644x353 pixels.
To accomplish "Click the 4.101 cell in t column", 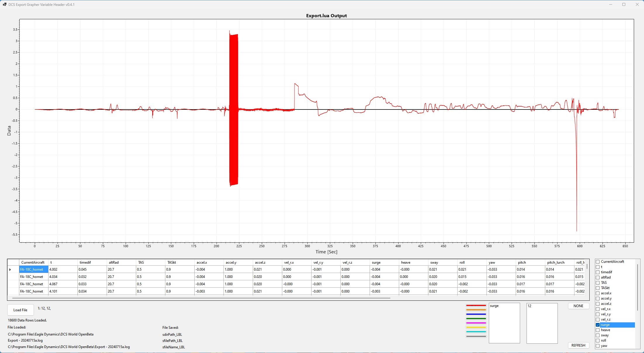I will [x=63, y=291].
